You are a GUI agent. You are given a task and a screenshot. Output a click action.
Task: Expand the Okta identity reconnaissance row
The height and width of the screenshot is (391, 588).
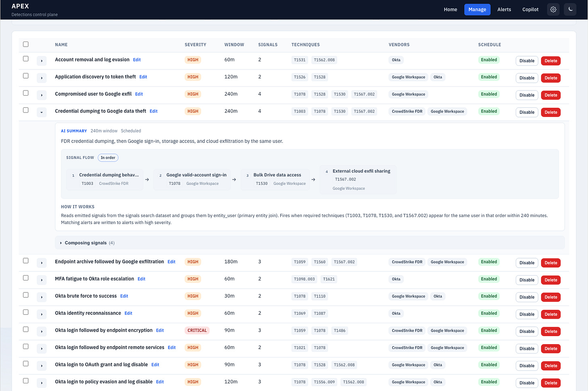(x=42, y=314)
